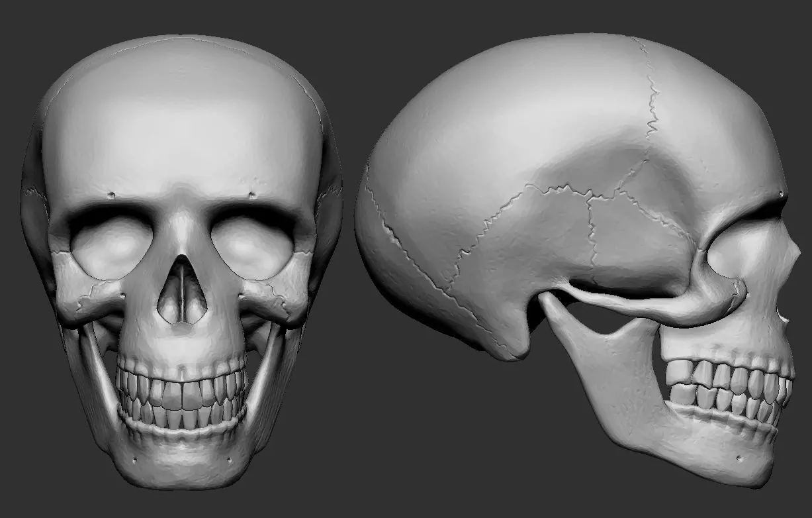This screenshot has height=518, width=812.
Task: Click the mental foramen on side-view jaw
Action: [x=739, y=458]
